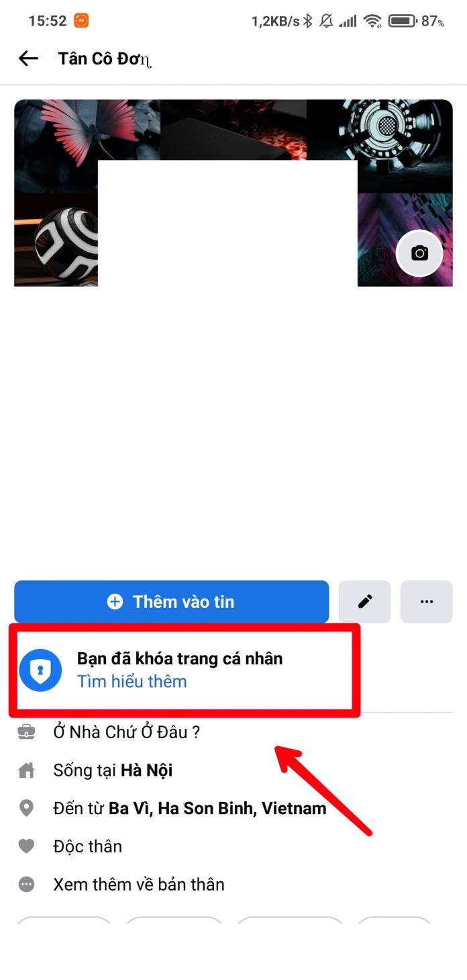Tap the briefcase work icon

pos(26,732)
